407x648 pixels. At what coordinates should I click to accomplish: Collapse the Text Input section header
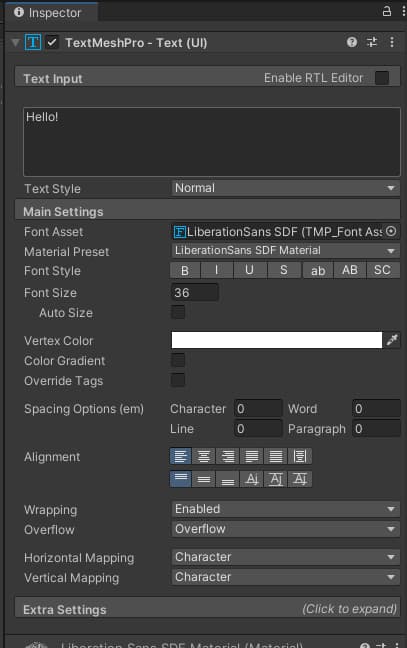[x=207, y=77]
